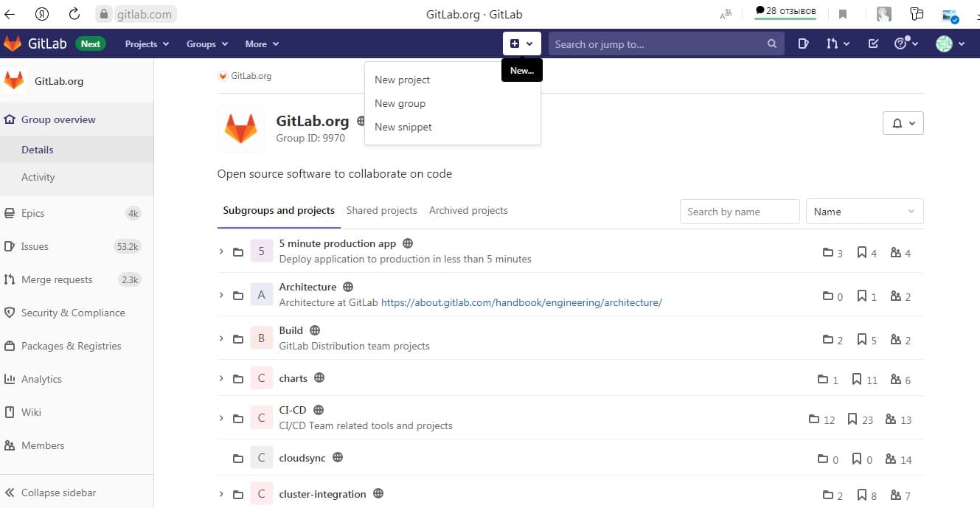Click the page translate icon in address bar
The width and height of the screenshot is (980, 508).
(x=726, y=14)
